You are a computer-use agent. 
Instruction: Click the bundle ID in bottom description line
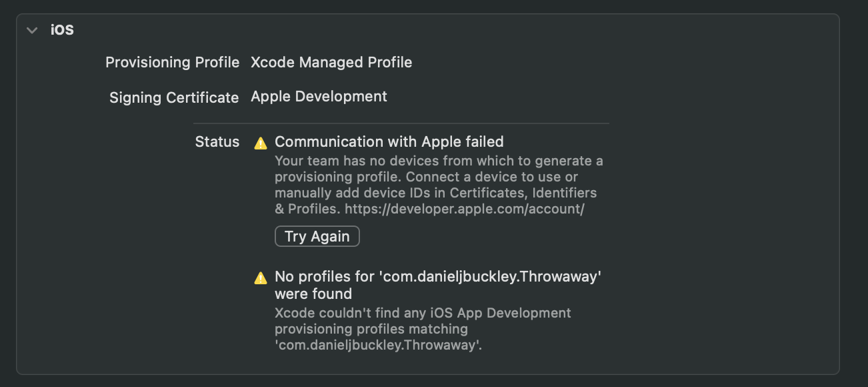pos(376,345)
